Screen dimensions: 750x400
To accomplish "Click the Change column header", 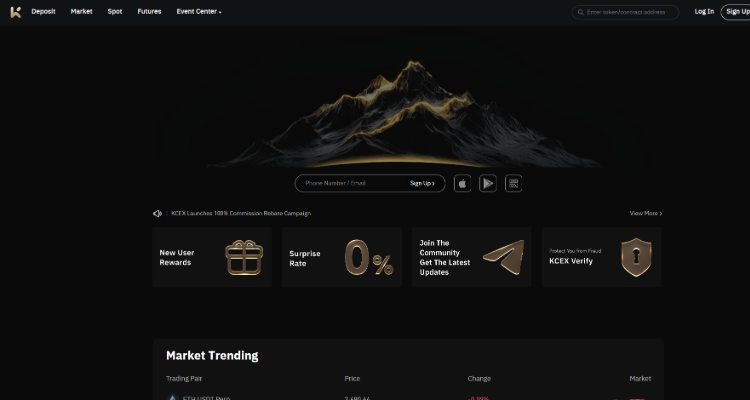I will 479,378.
